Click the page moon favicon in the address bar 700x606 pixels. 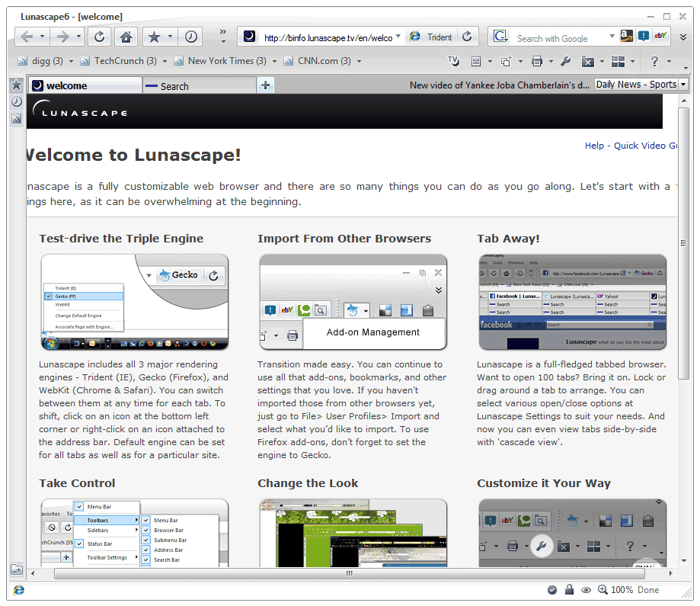pyautogui.click(x=250, y=36)
